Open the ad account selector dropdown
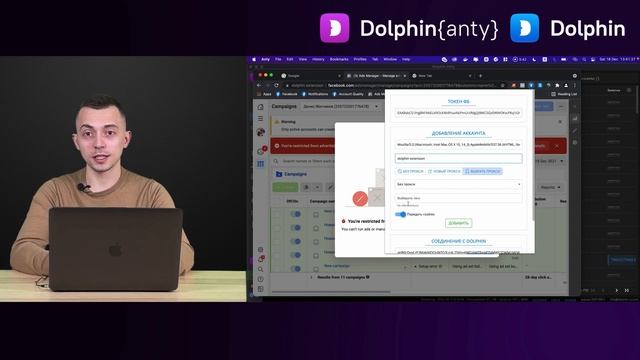 pyautogui.click(x=341, y=107)
